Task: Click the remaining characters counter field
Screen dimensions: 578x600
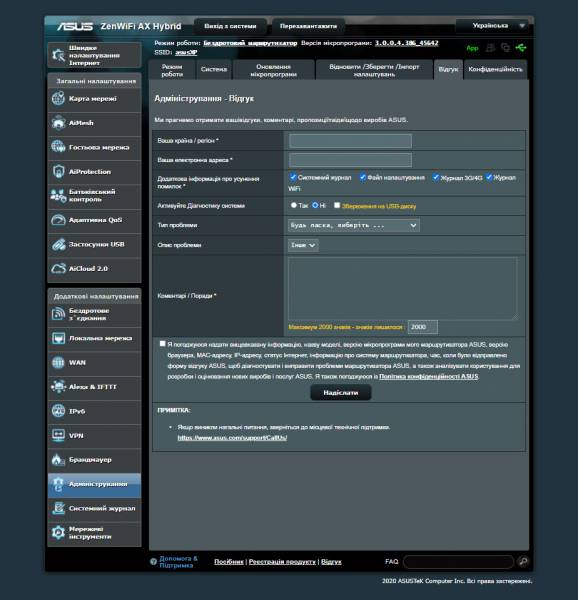Action: tap(423, 327)
